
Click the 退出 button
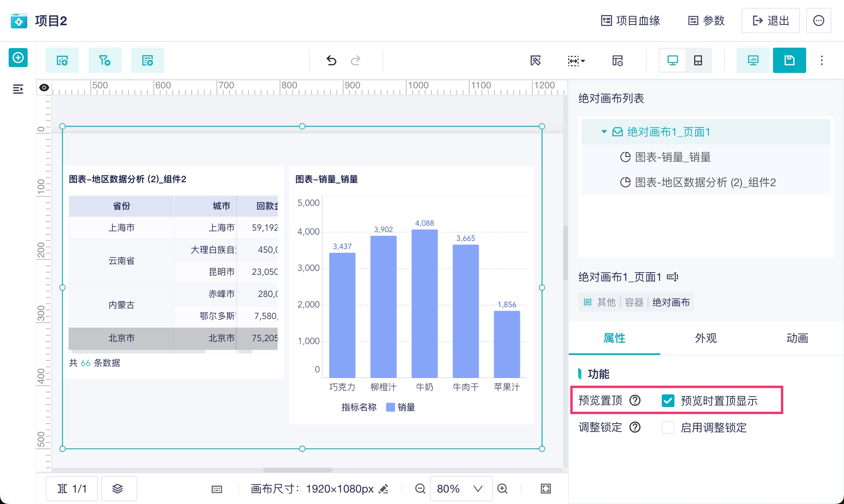click(770, 21)
